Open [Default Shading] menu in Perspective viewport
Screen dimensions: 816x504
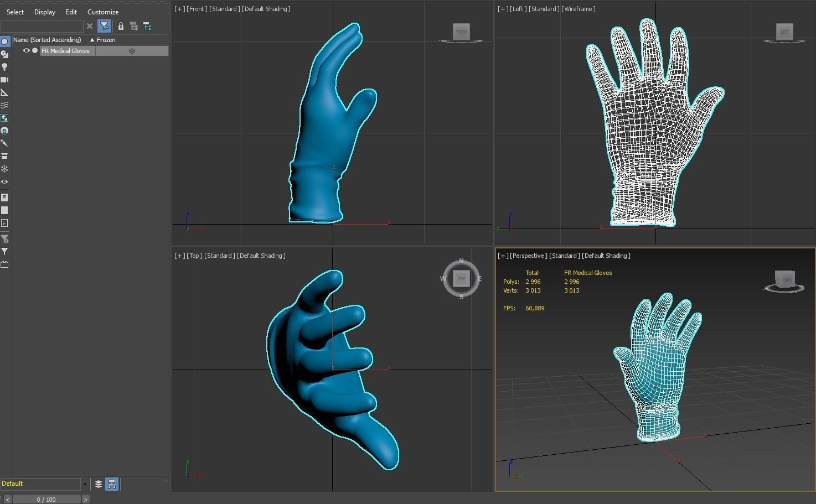tap(606, 256)
